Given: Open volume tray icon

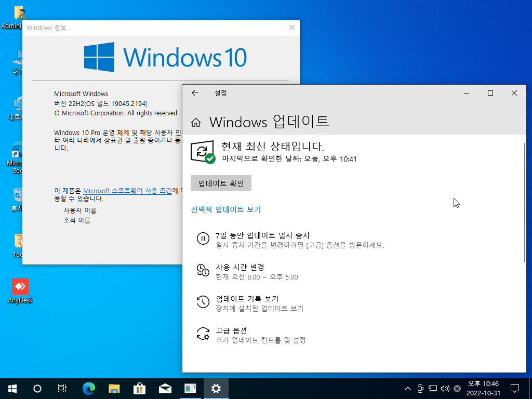Looking at the screenshot, I should click(445, 389).
